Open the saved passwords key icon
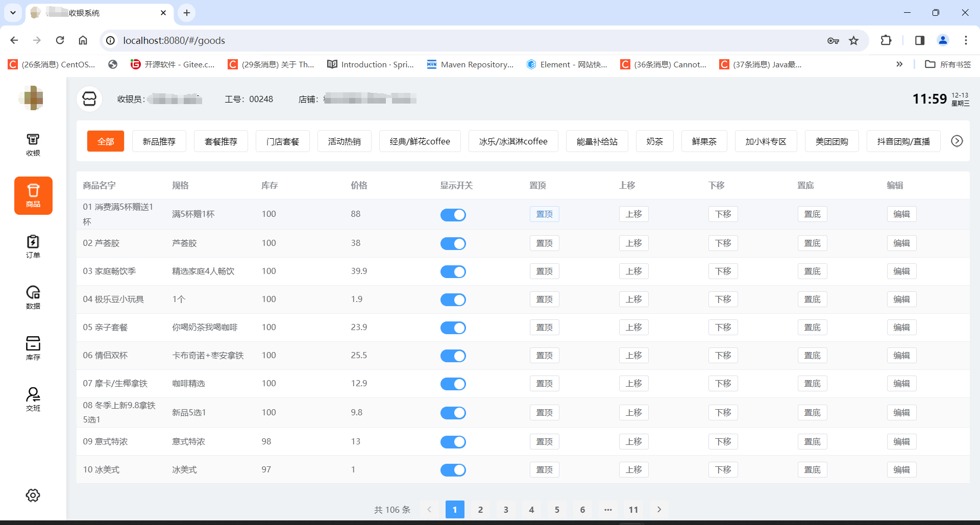 [833, 40]
